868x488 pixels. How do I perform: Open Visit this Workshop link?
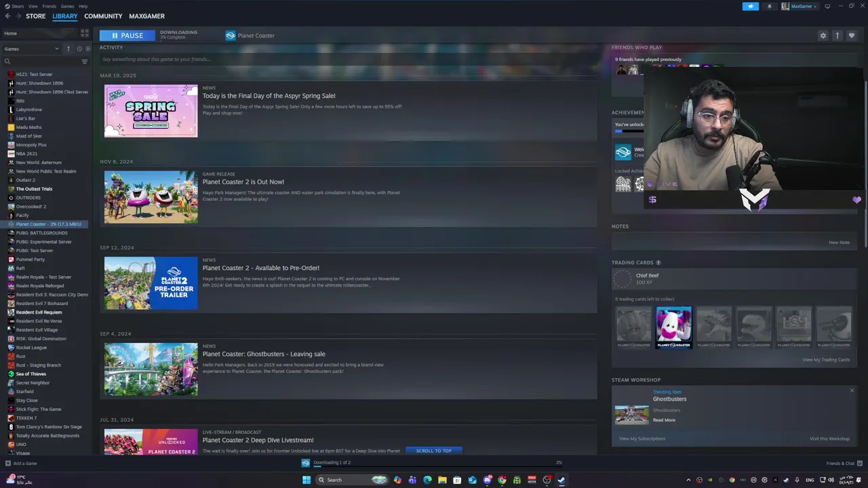829,439
